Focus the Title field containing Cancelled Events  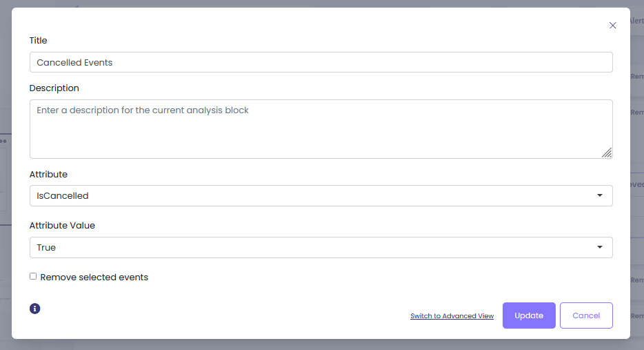click(x=321, y=62)
